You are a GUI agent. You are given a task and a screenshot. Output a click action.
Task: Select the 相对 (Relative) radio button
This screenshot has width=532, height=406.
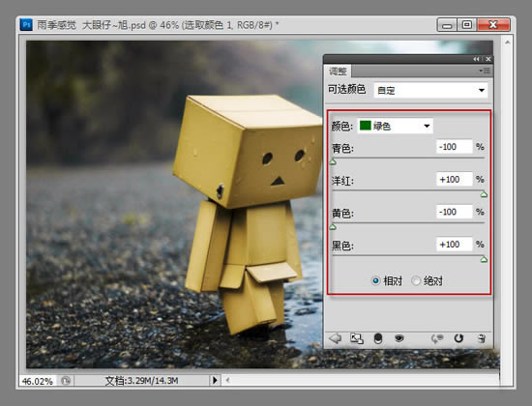click(x=375, y=281)
